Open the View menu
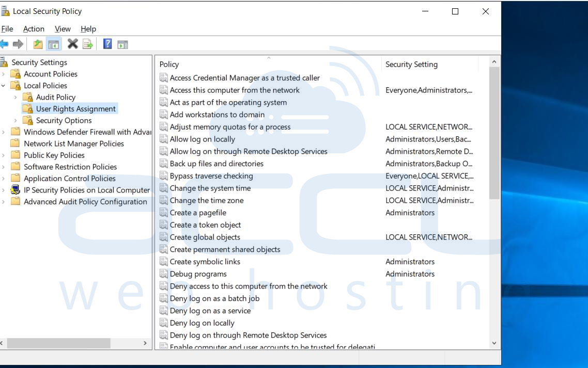Viewport: 588px width, 368px height. click(x=63, y=29)
